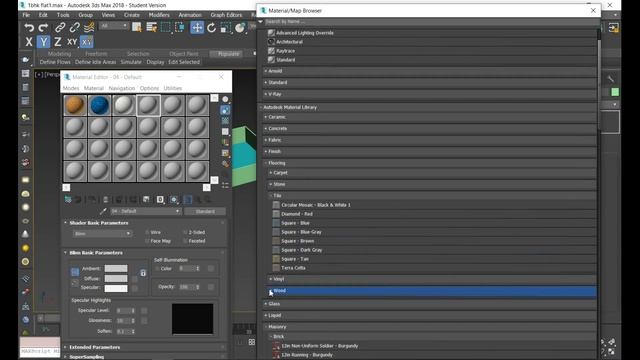Enable the Faceted checkbox
Viewport: 640px width, 360px height.
coord(185,241)
